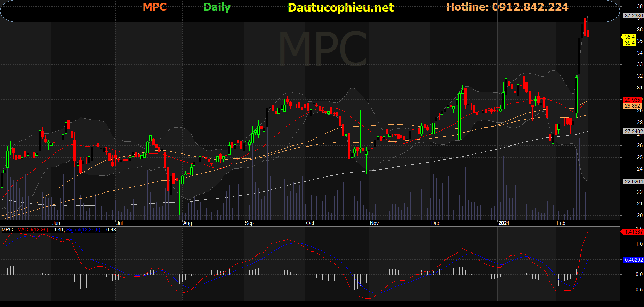
Task: Click the Daily timeframe label
Action: (x=217, y=7)
